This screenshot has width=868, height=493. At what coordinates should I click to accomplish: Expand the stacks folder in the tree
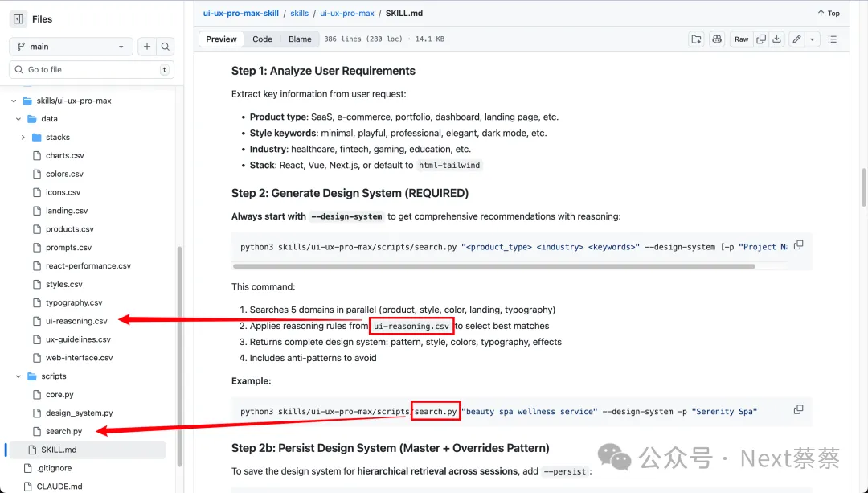pyautogui.click(x=23, y=138)
